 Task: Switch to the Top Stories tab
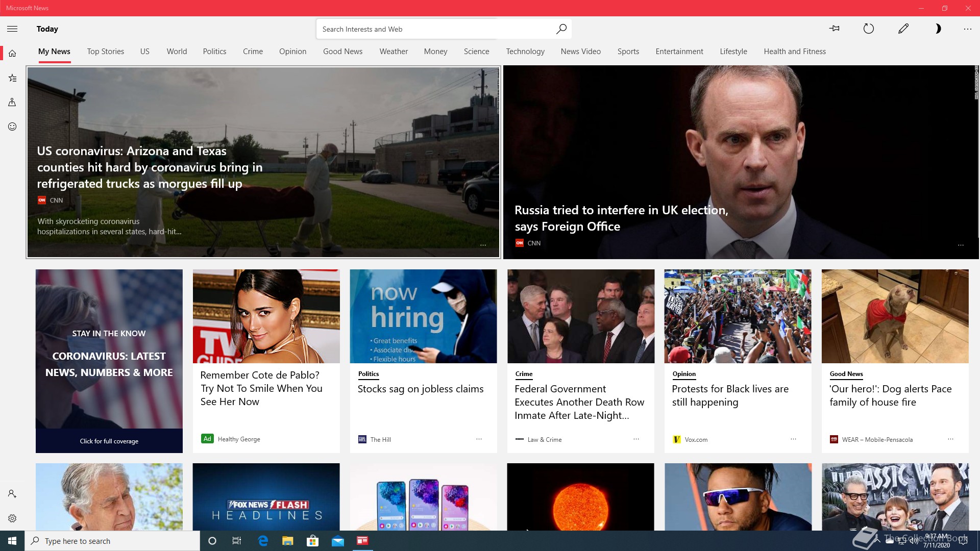[x=106, y=52]
